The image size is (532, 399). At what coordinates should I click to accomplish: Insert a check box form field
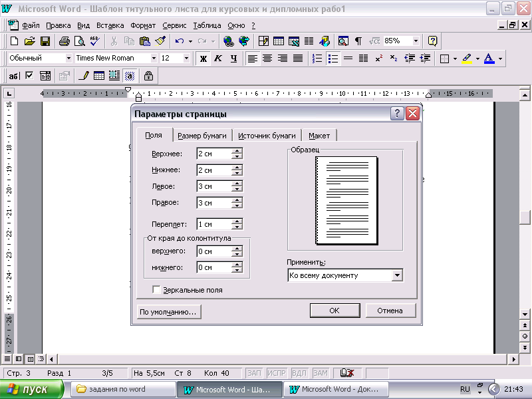(29, 76)
